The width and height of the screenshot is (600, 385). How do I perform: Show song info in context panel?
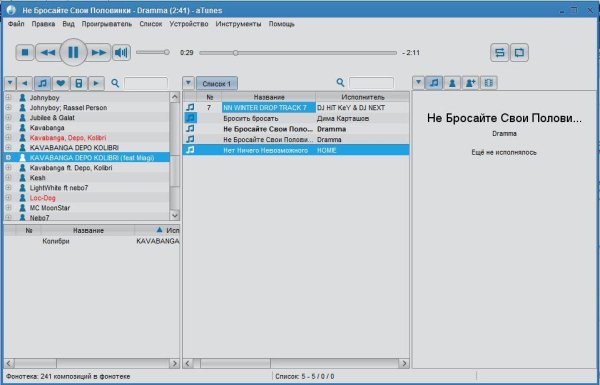point(434,83)
